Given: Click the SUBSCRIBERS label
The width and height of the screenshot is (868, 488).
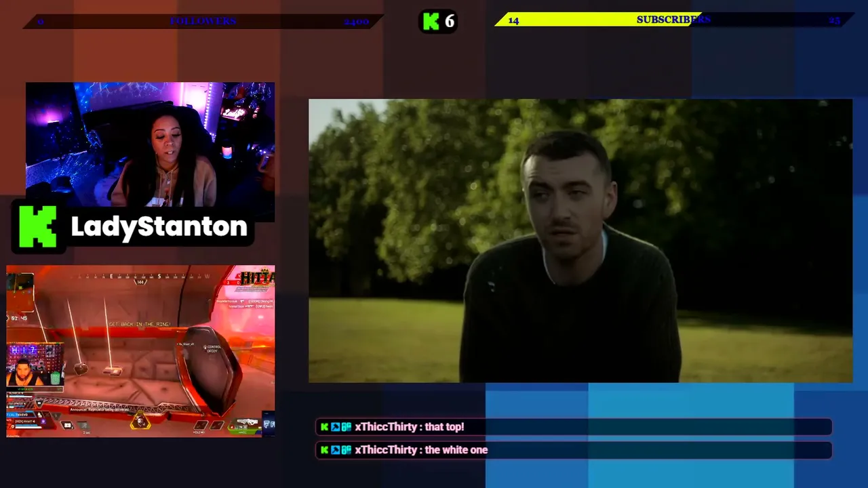Looking at the screenshot, I should 673,20.
